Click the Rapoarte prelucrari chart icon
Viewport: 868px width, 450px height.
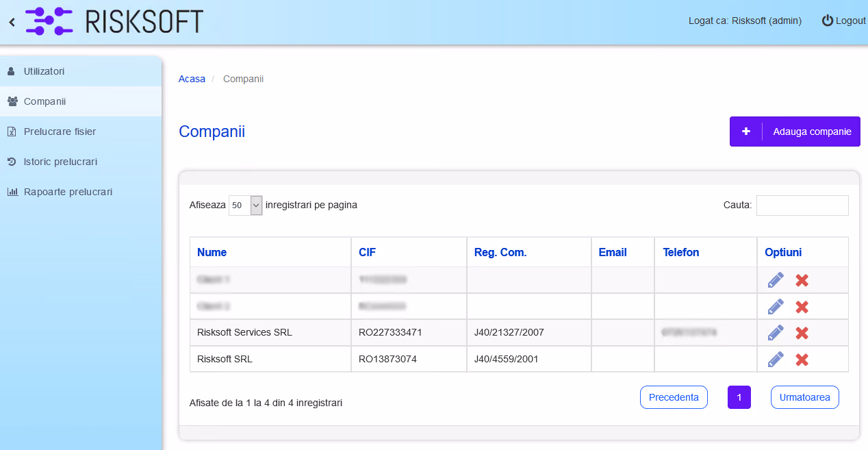(x=12, y=192)
